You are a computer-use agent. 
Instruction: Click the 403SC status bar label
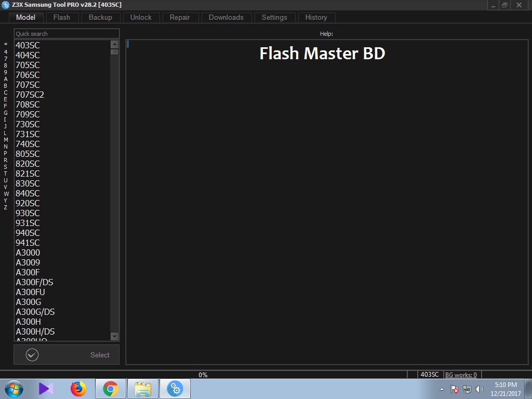[430, 375]
